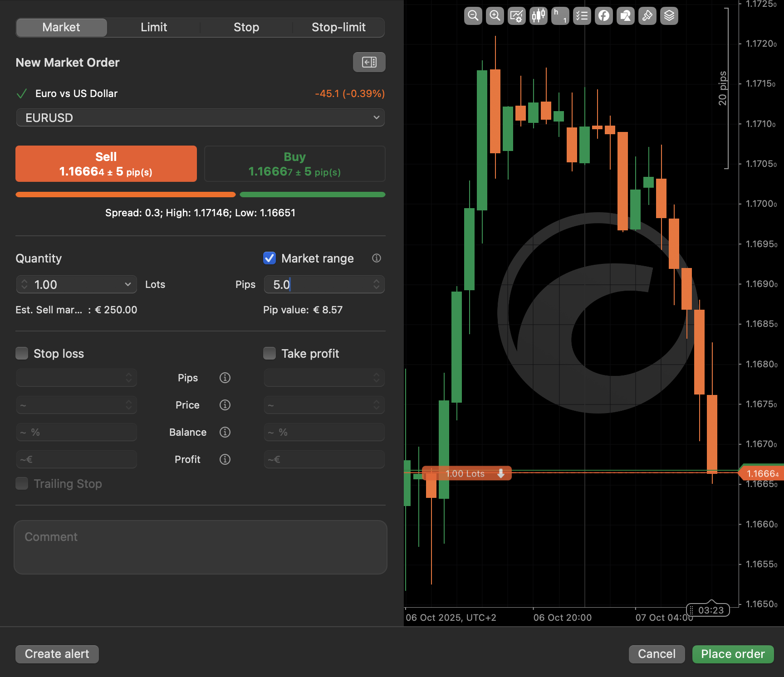Open the chart layers icon
The image size is (784, 677).
[669, 16]
